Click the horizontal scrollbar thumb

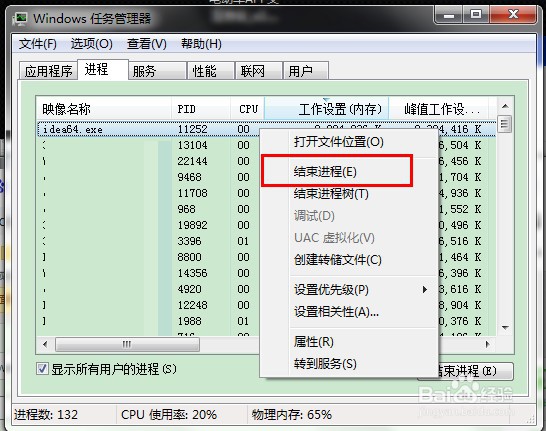click(x=127, y=344)
